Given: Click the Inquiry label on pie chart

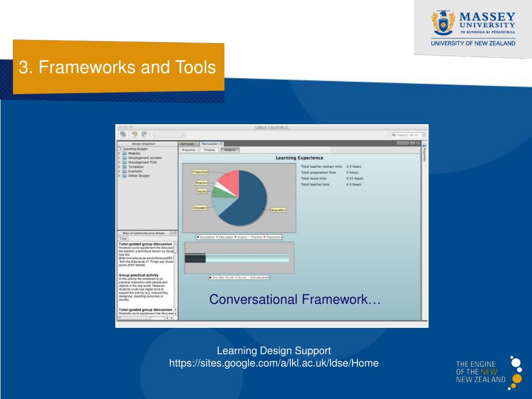Looking at the screenshot, I should pos(202,191).
